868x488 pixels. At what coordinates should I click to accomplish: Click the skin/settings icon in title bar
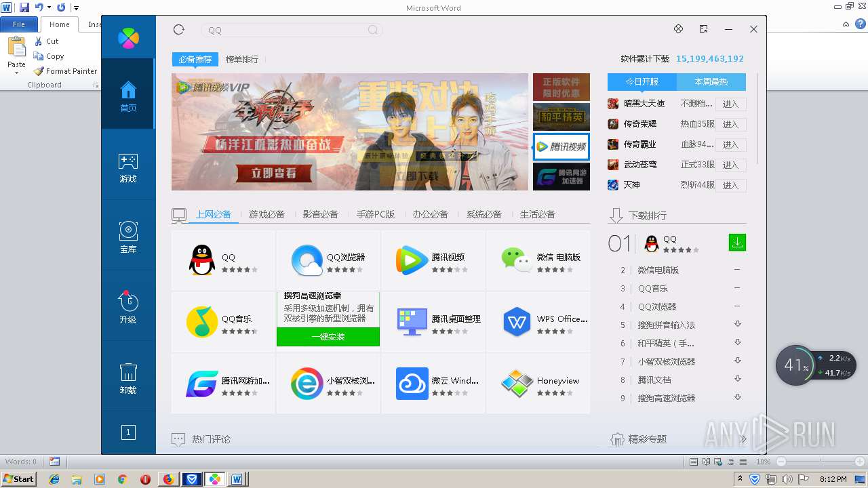pyautogui.click(x=678, y=29)
